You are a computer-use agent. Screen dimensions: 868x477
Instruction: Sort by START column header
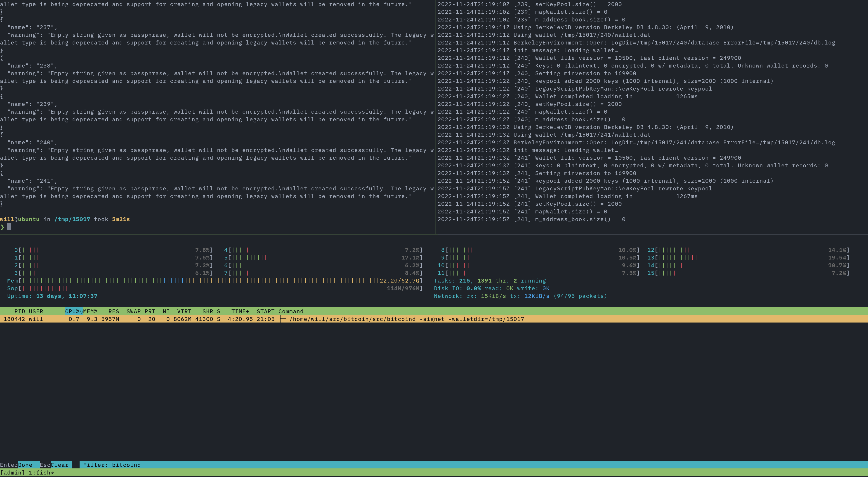[266, 311]
